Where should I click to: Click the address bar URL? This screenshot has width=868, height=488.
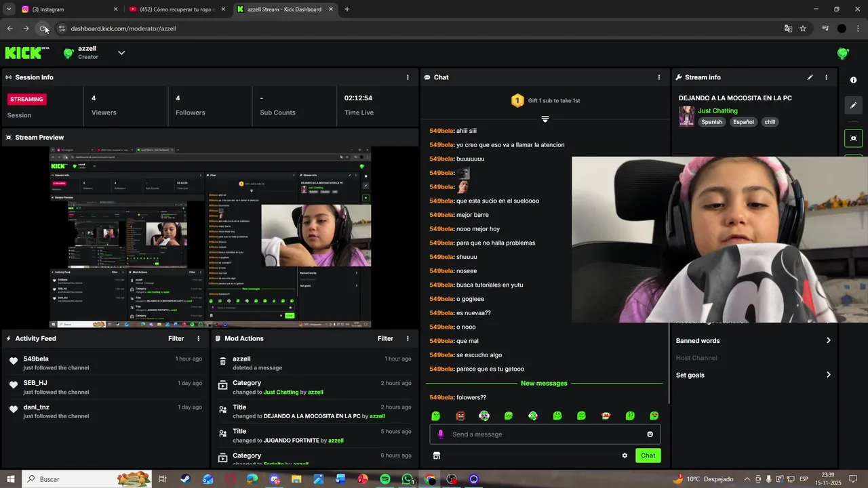[x=123, y=28]
